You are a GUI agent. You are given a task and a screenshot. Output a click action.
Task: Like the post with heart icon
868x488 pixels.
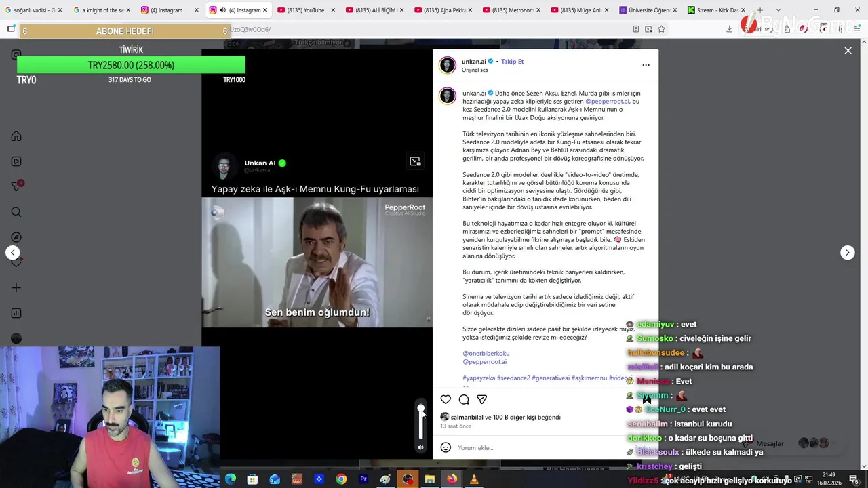[446, 400]
